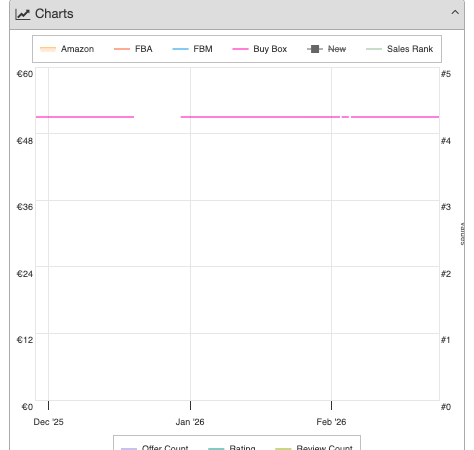The image size is (474, 450).
Task: Click the #1 rank axis label
Action: click(x=445, y=340)
